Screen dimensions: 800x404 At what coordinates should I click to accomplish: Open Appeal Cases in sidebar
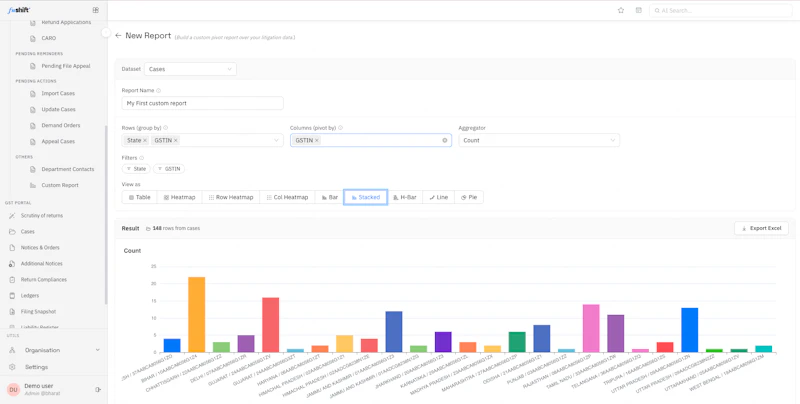[58, 141]
